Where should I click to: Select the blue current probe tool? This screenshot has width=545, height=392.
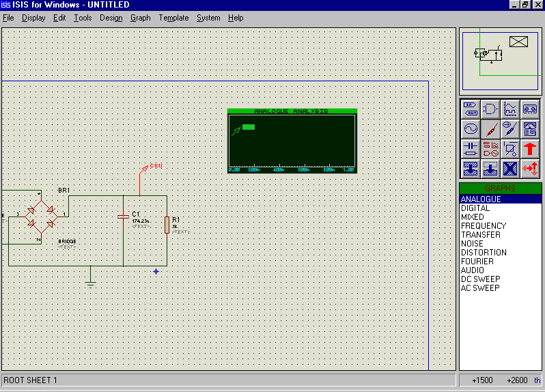(510, 128)
